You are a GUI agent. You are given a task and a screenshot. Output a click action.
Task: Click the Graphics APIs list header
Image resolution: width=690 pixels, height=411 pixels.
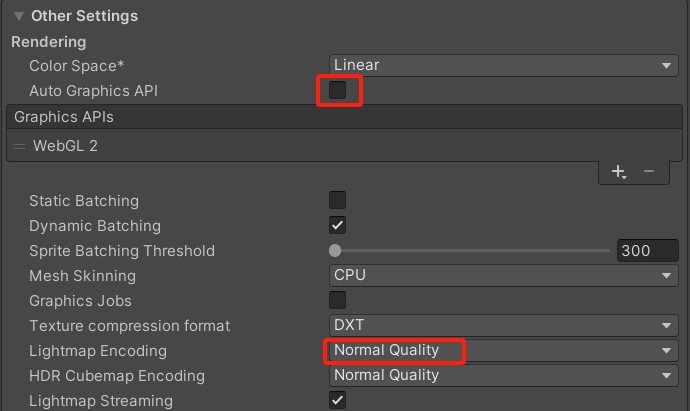pyautogui.click(x=64, y=117)
